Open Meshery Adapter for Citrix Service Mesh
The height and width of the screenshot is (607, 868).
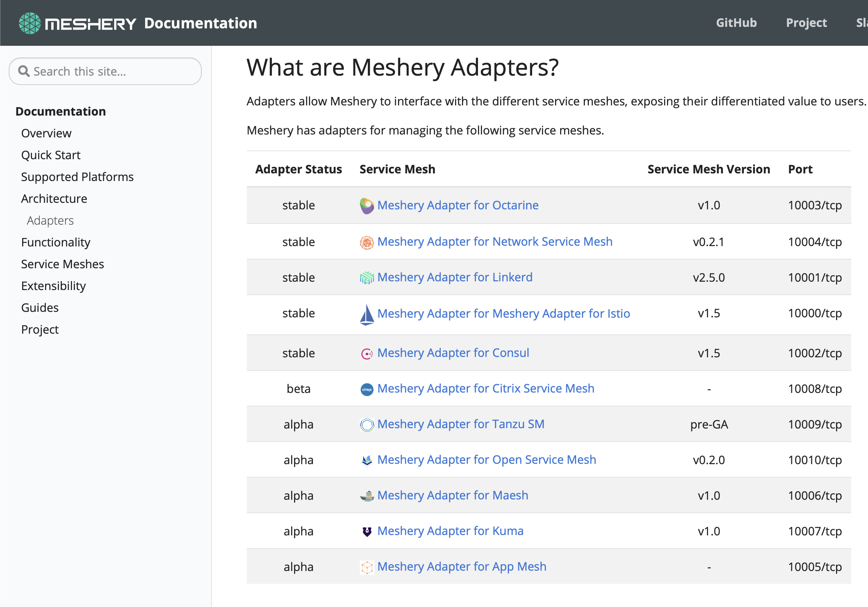click(x=486, y=389)
